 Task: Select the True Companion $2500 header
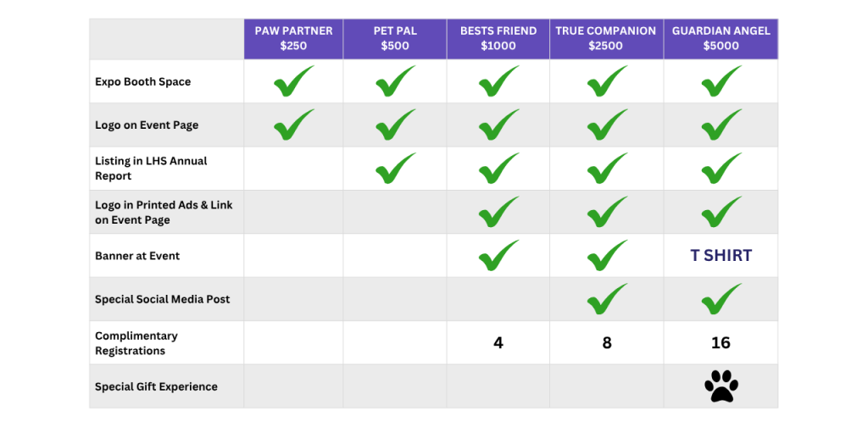click(x=607, y=39)
